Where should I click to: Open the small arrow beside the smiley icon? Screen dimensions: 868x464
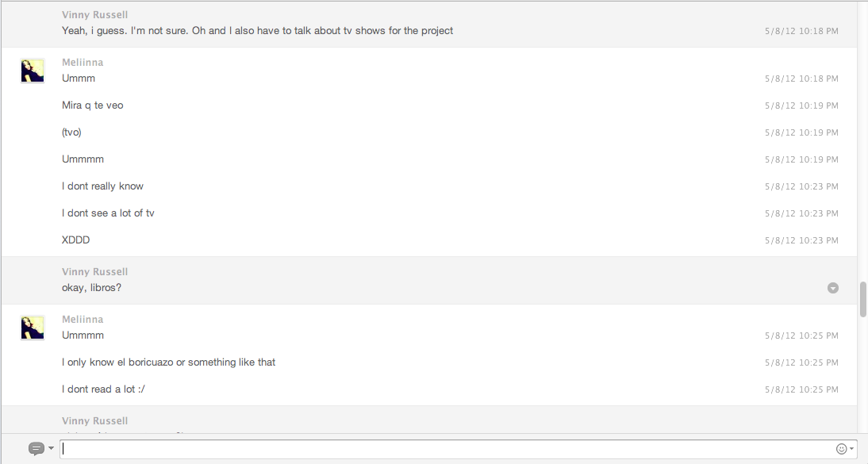point(852,449)
